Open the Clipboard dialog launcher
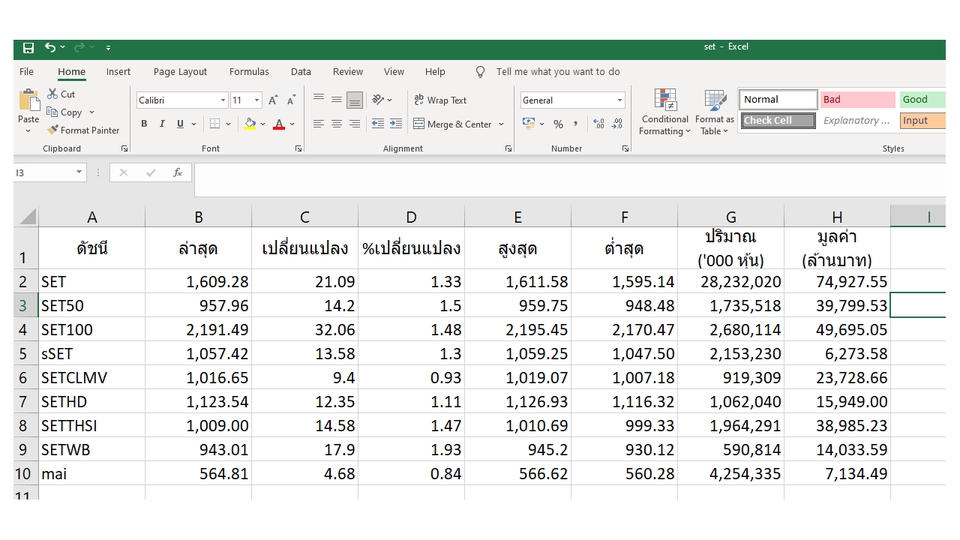Image resolution: width=960 pixels, height=540 pixels. tap(124, 149)
